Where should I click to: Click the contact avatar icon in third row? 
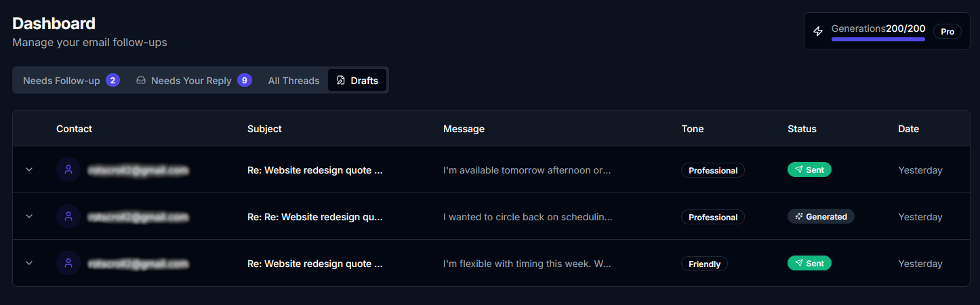point(68,263)
